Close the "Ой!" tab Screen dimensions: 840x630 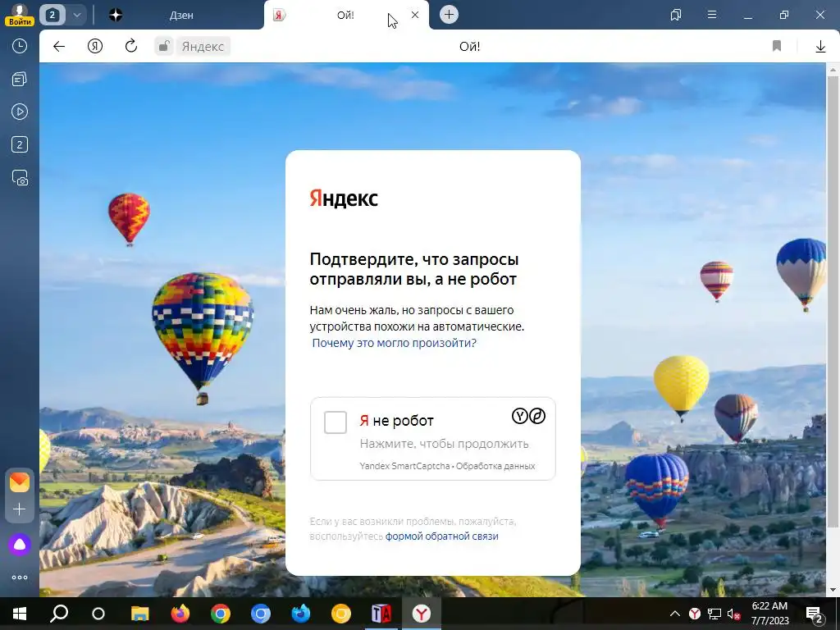point(414,15)
